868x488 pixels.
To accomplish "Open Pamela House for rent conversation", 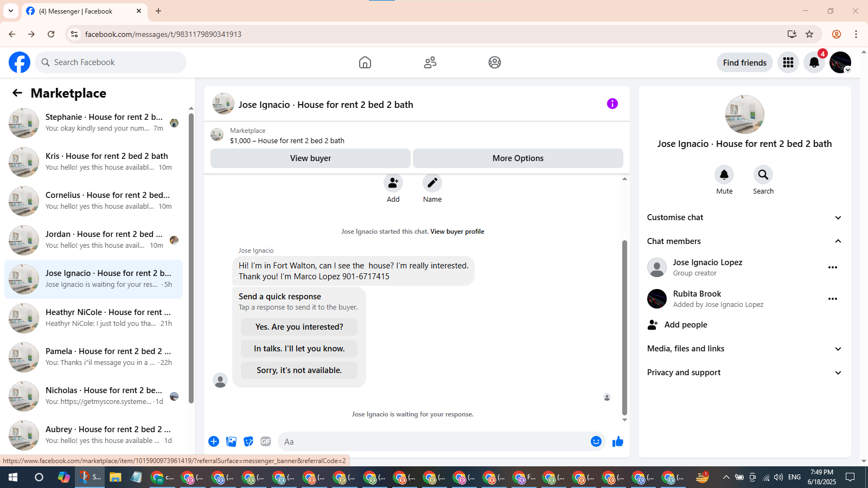I will 93,357.
